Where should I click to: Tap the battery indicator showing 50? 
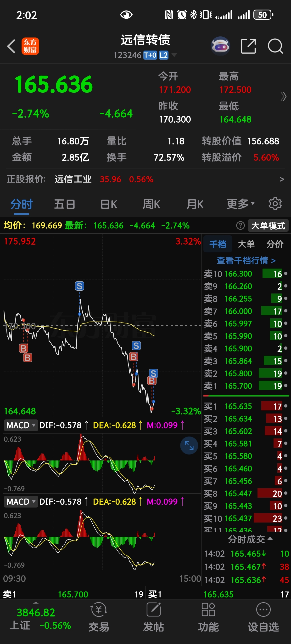263,15
